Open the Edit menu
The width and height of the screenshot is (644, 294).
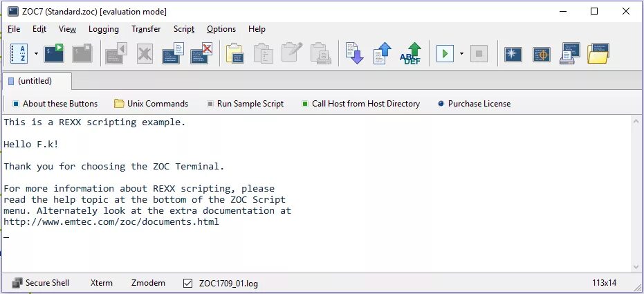39,29
